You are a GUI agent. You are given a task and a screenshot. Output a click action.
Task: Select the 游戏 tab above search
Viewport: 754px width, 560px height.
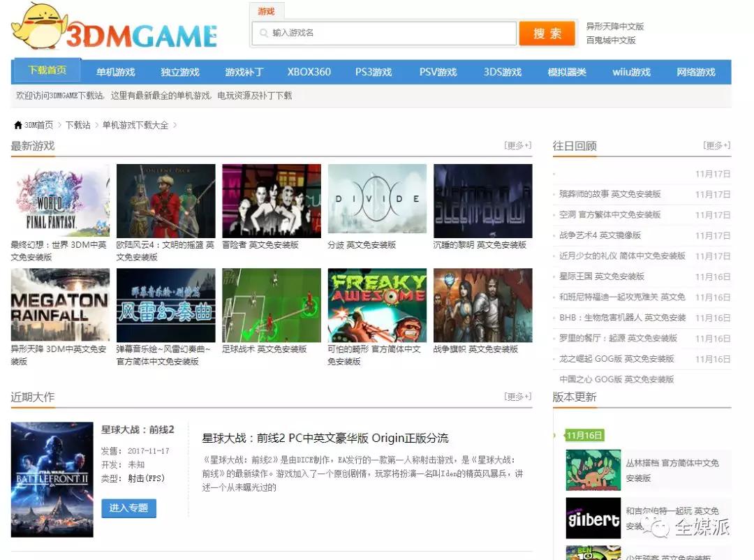click(266, 11)
